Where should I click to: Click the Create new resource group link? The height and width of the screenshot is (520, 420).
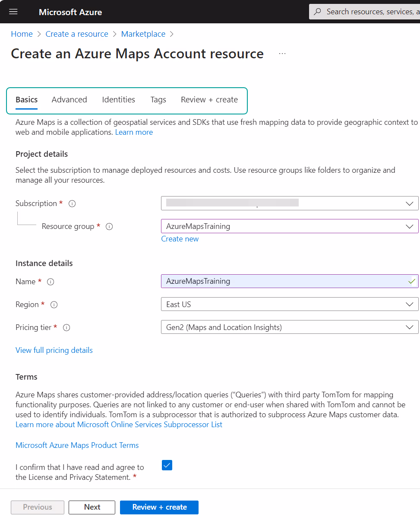point(180,239)
